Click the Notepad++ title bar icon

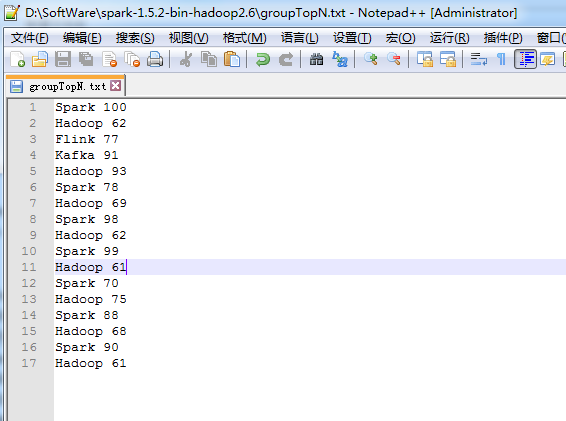click(12, 13)
